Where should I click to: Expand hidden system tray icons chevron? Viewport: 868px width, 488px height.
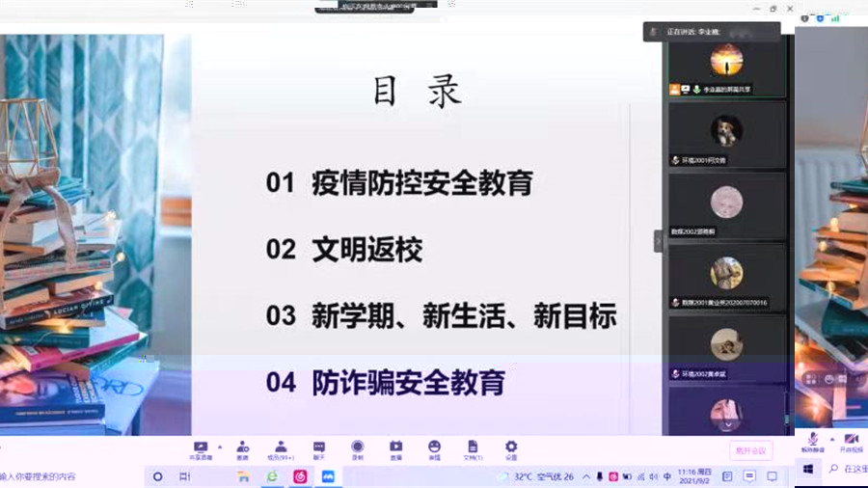click(586, 476)
